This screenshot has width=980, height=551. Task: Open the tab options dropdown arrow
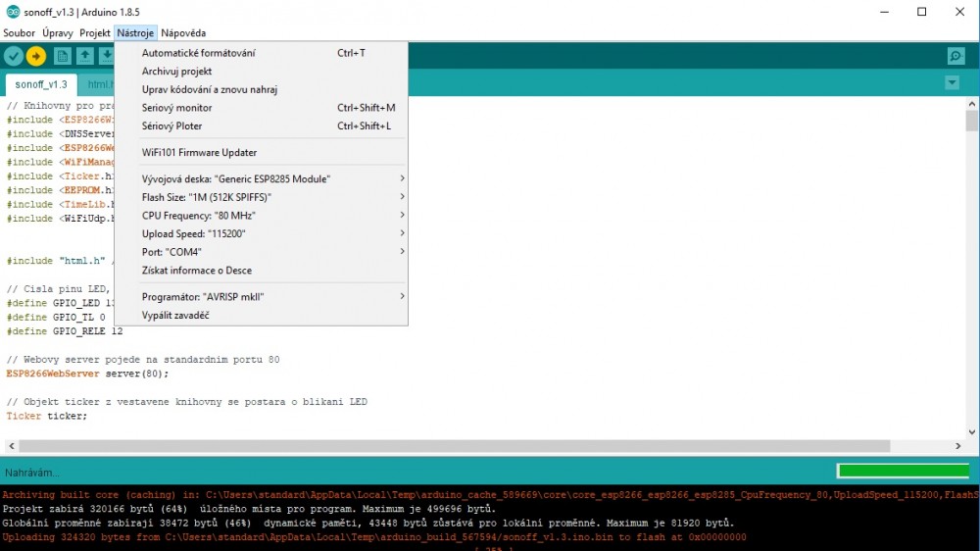click(952, 83)
